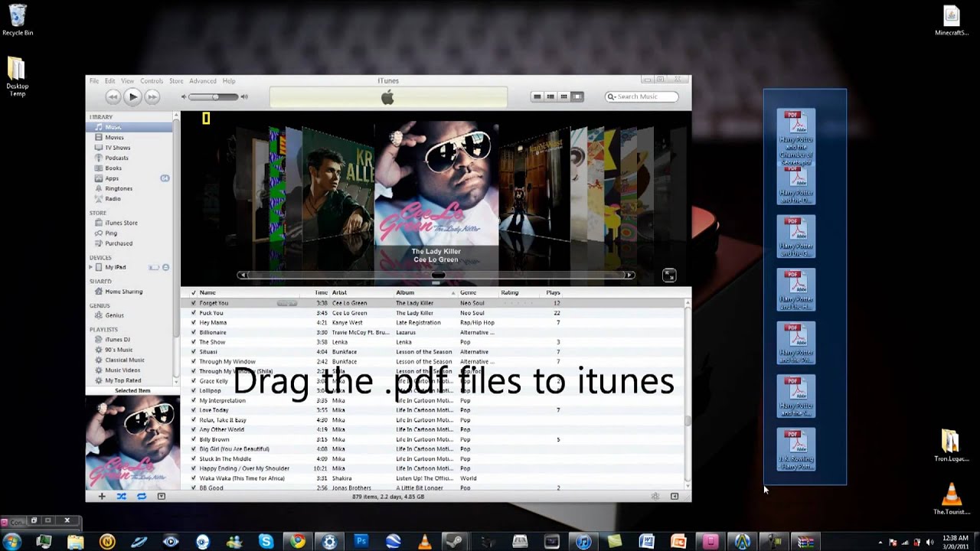Uncheck the BB Good song checkbox
Screen dimensions: 980x551
point(193,487)
